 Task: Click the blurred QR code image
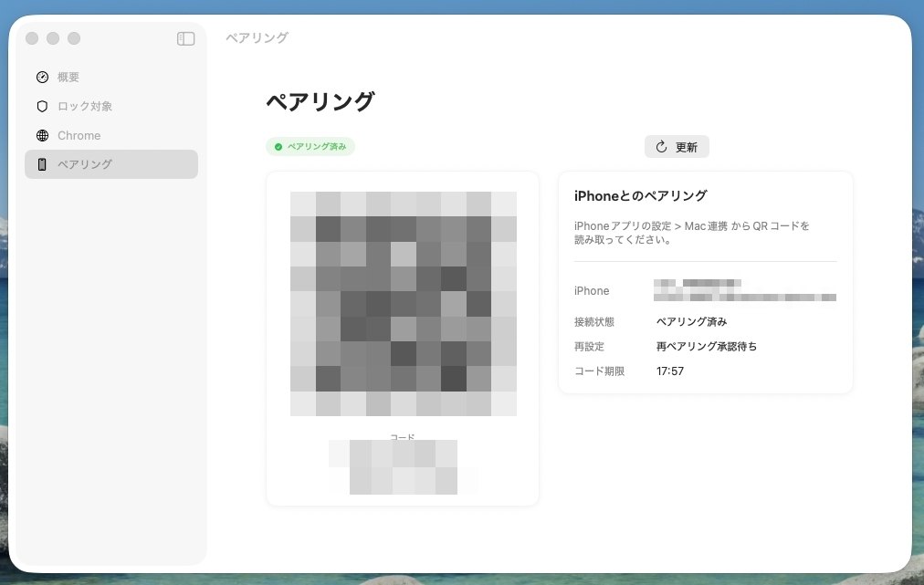point(403,303)
